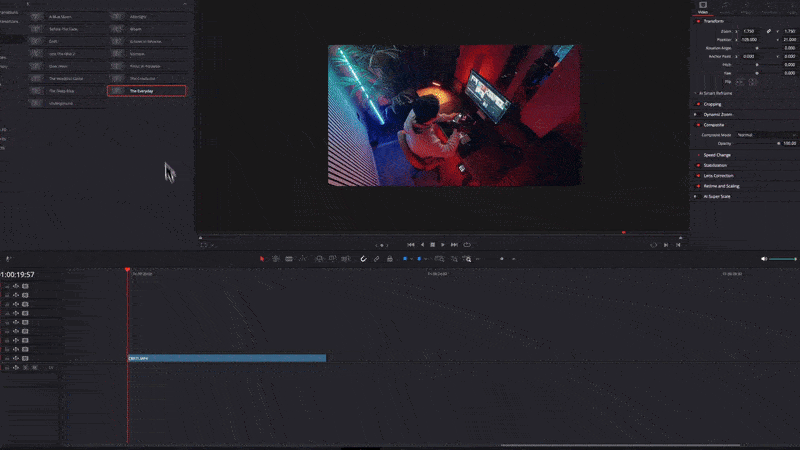This screenshot has height=450, width=800.
Task: Toggle the Loop playback icon
Action: [x=466, y=244]
